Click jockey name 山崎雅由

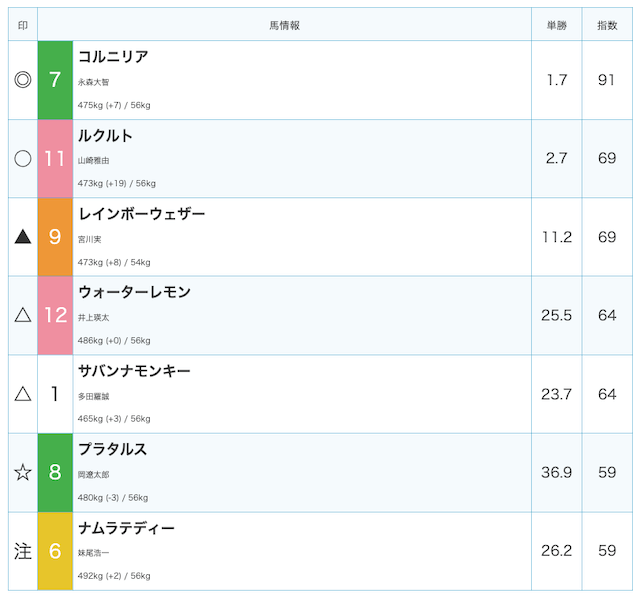pos(93,160)
